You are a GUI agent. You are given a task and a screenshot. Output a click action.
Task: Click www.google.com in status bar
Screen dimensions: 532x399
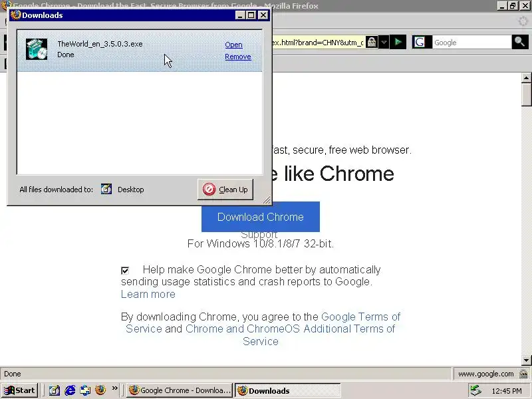pyautogui.click(x=485, y=374)
